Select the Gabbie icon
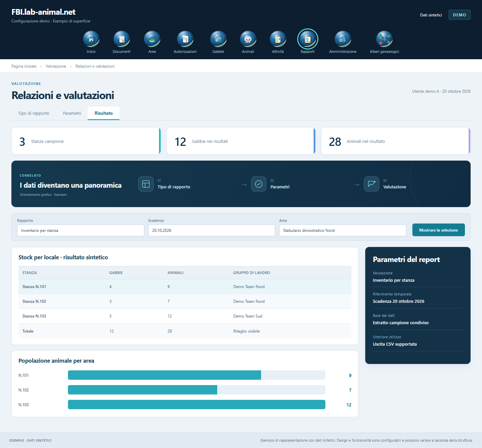Image resolution: width=482 pixels, height=448 pixels. pyautogui.click(x=218, y=39)
